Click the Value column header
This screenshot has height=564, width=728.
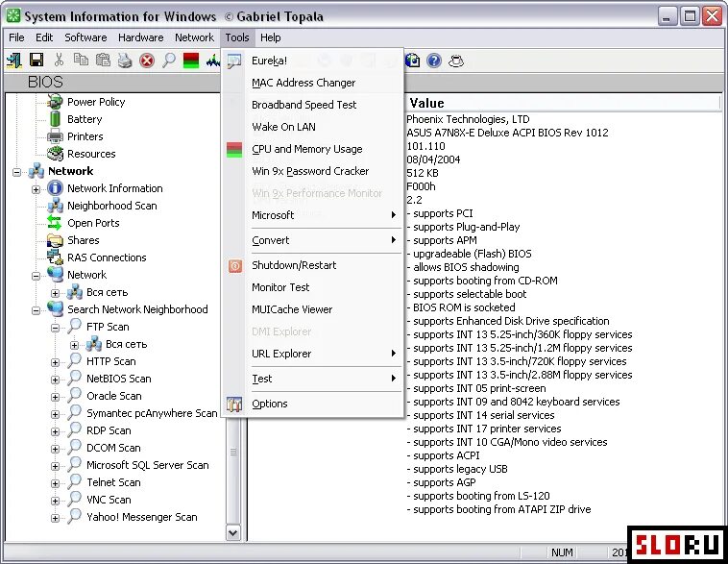tap(563, 103)
